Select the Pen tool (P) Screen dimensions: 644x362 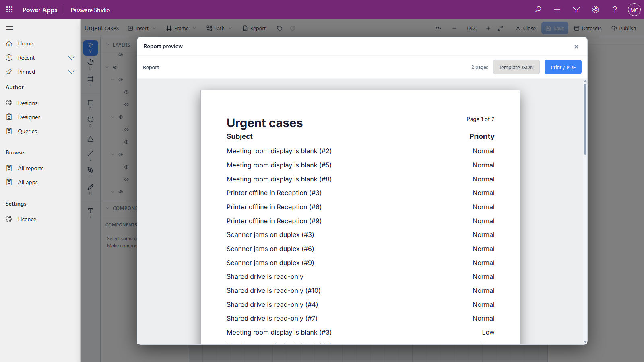coord(91,172)
